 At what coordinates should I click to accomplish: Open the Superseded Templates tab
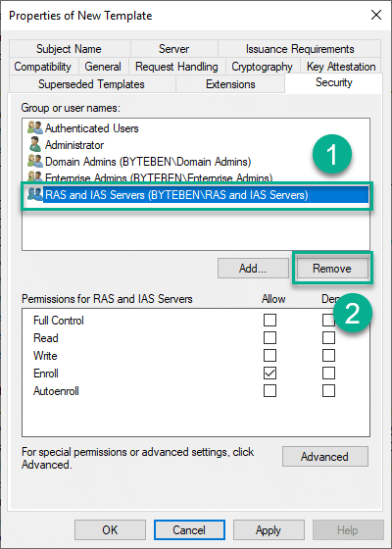(92, 84)
